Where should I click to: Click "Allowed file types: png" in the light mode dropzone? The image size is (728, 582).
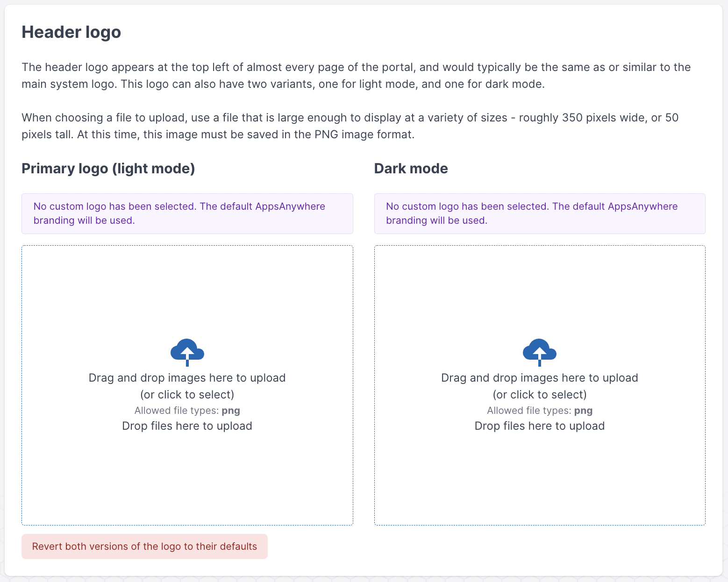[x=187, y=411]
